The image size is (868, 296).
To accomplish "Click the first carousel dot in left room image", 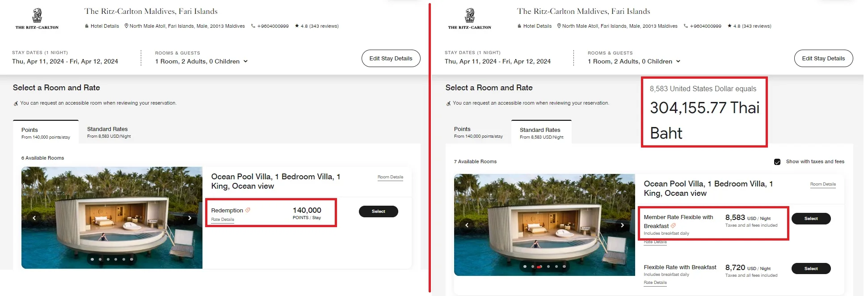I will 92,259.
